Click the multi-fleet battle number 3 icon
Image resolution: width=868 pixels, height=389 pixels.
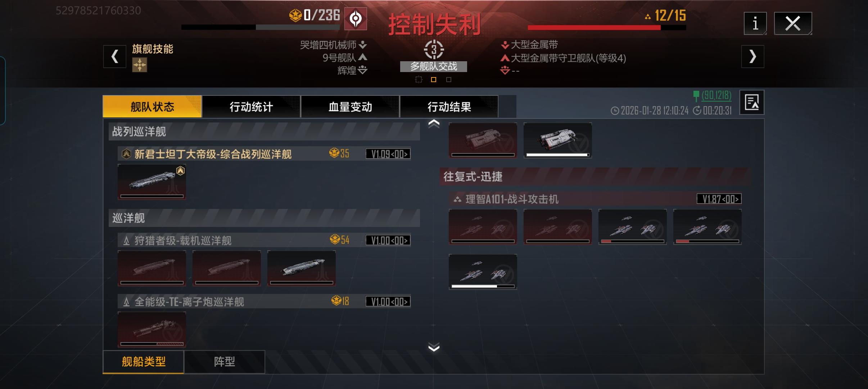tap(434, 49)
